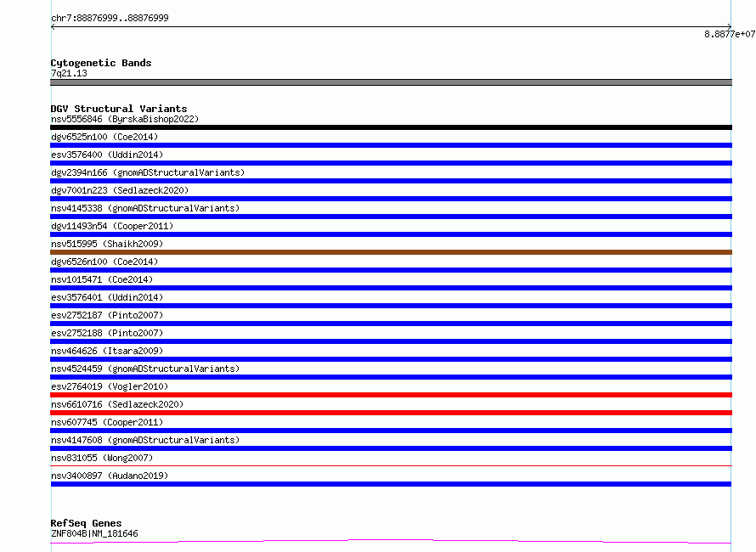Open nsv6610716 (Sedlazeck2020) label
The image size is (756, 552).
coord(117,404)
